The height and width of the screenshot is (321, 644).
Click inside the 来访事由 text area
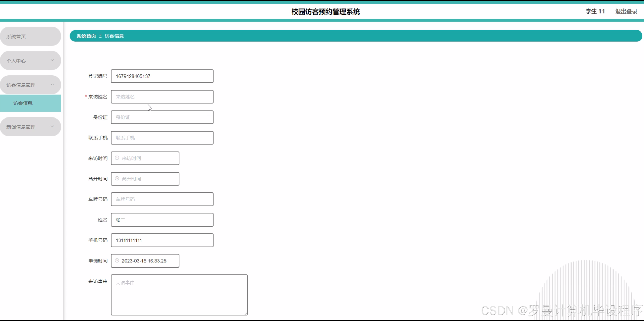pos(179,295)
